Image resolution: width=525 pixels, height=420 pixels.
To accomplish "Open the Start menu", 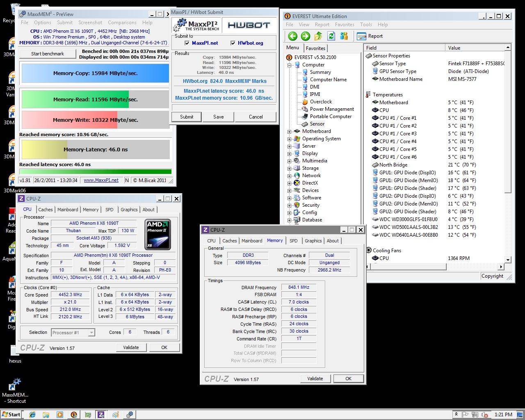I will tap(11, 415).
